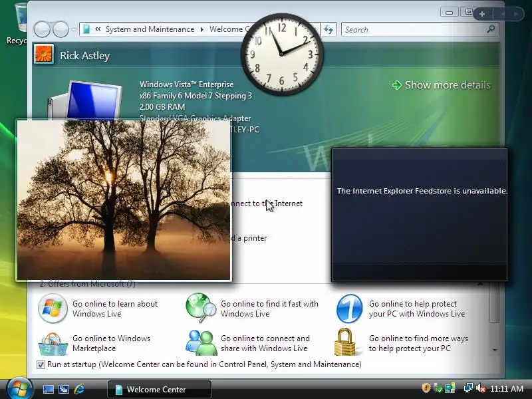Click the Feed Headlines gadget message

422,191
